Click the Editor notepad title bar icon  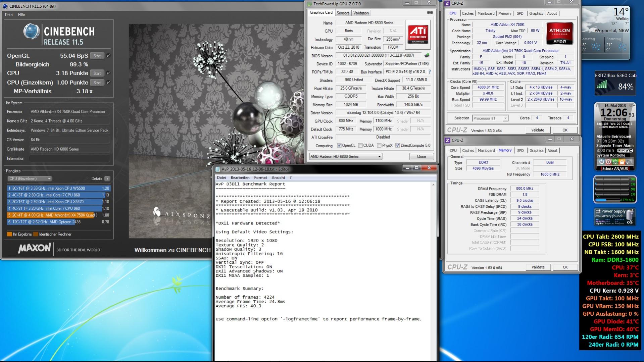point(218,169)
